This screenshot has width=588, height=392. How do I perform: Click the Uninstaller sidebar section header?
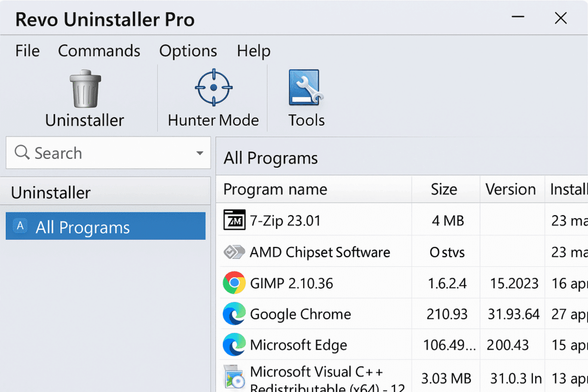point(106,192)
